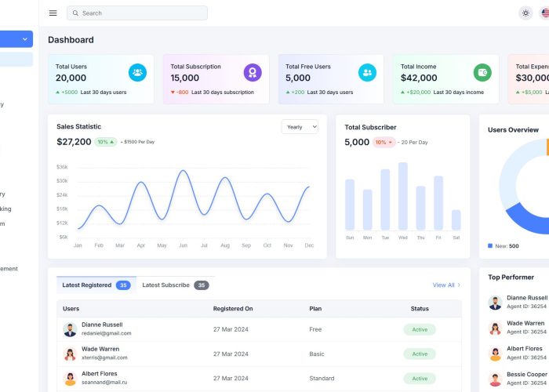Screen dimensions: 549x392
Task: Click the 35 badge on Latest Subscribe tab
Action: point(202,285)
